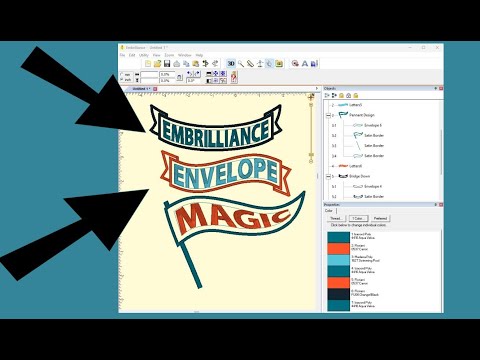Click the middle white icon in Objects toolbar
The width and height of the screenshot is (480, 360).
pos(348,96)
